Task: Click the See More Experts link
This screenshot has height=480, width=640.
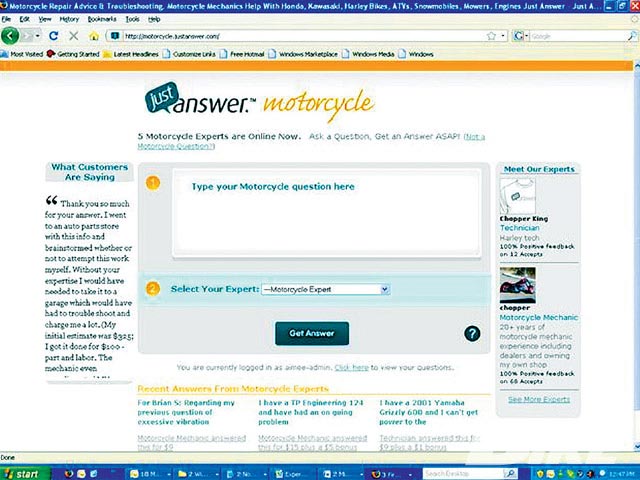Action: coord(539,399)
